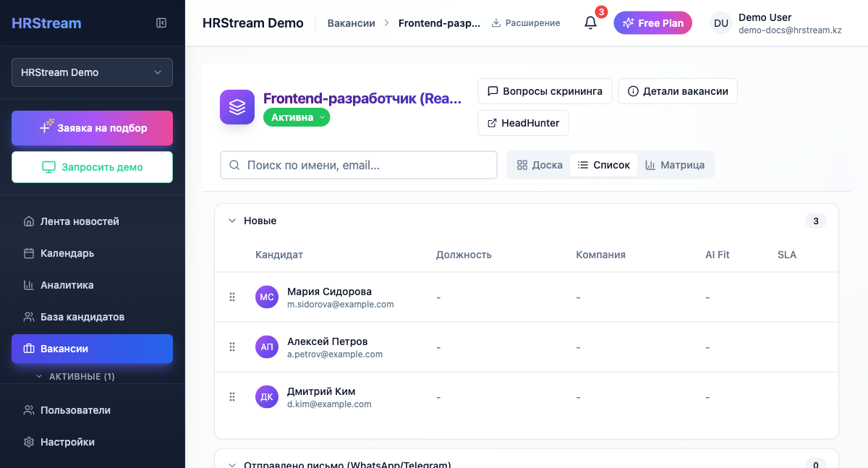The width and height of the screenshot is (868, 468).
Task: Open the Активна status dropdown
Action: click(x=297, y=116)
